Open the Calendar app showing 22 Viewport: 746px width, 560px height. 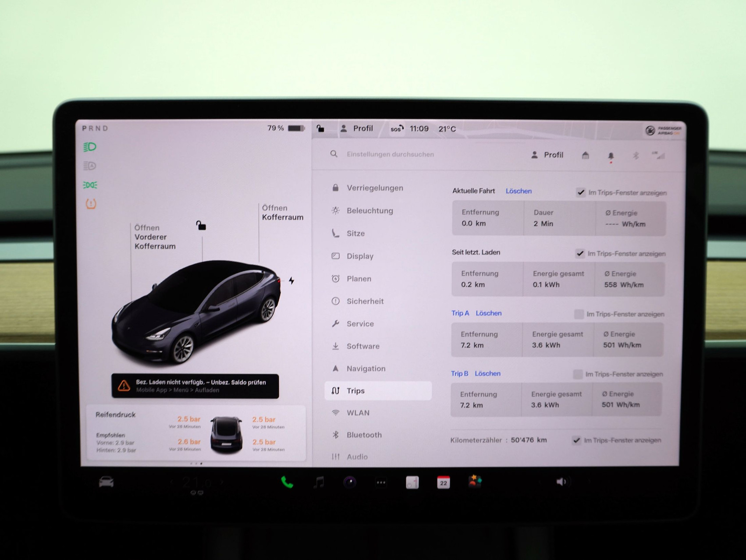click(443, 482)
